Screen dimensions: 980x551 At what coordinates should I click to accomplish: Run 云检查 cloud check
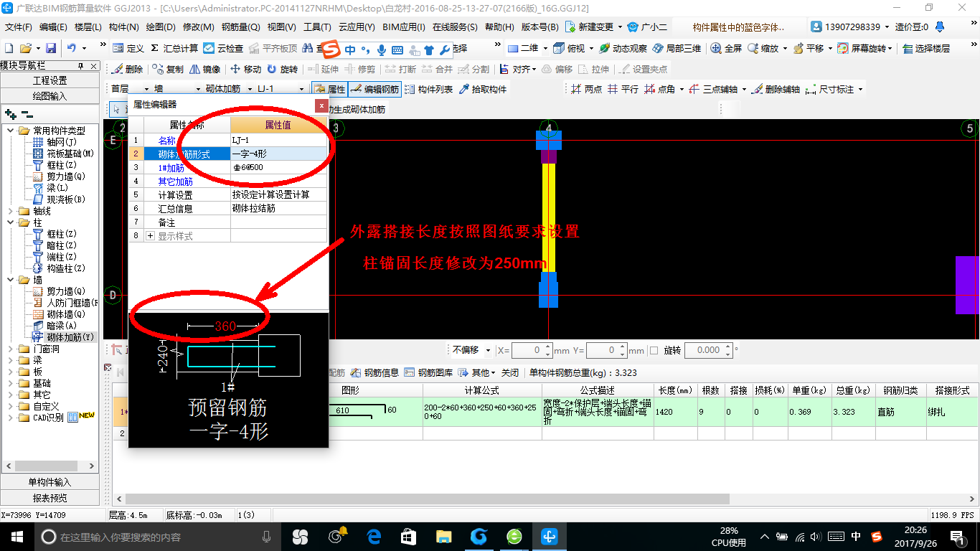[223, 48]
